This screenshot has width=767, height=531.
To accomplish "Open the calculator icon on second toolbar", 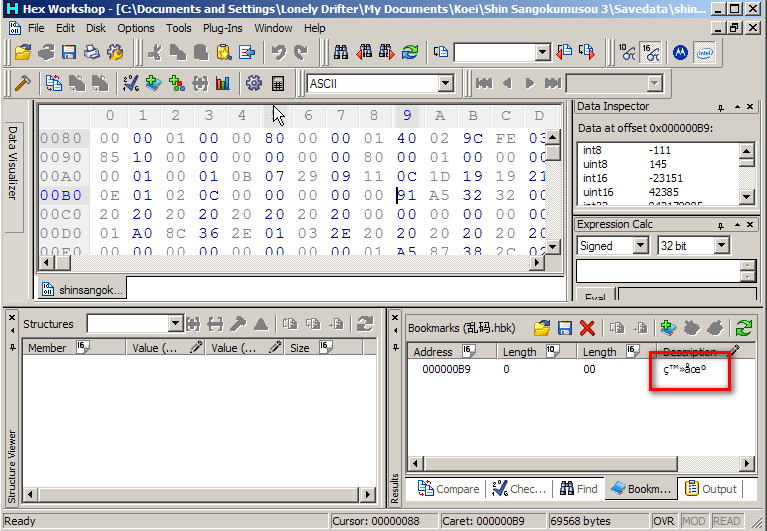I will click(277, 84).
